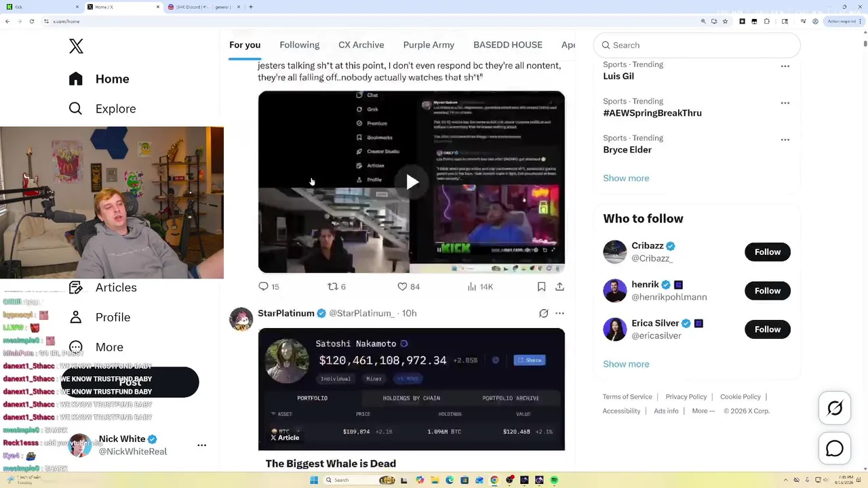
Task: Switch to the CX Archive tab
Action: click(x=361, y=45)
